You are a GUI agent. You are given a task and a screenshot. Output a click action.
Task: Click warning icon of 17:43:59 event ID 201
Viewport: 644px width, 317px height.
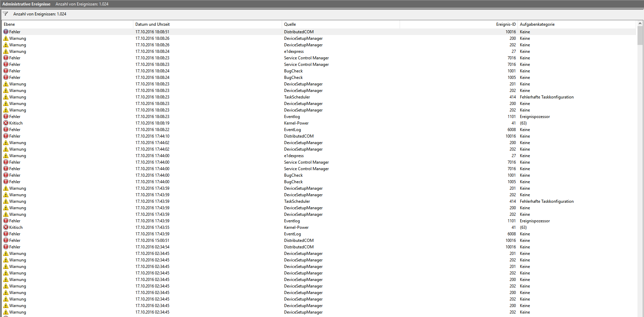pyautogui.click(x=6, y=188)
